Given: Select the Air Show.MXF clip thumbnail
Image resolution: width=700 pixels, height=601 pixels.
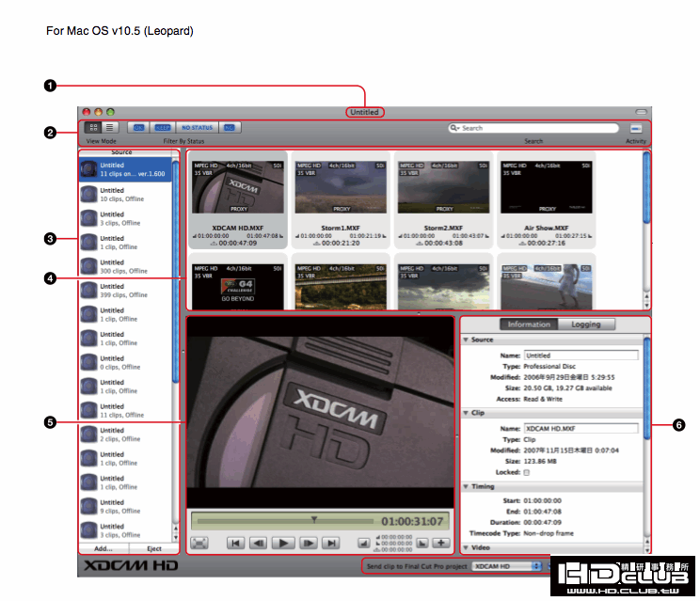Looking at the screenshot, I should 547,187.
